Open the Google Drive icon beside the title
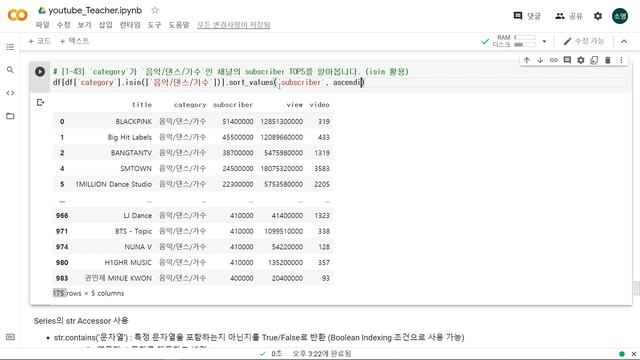This screenshot has height=360, width=640. coord(42,10)
